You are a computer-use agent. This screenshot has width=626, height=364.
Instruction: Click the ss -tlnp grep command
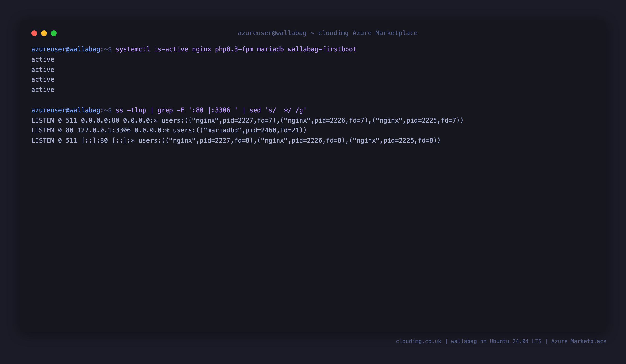coord(211,110)
